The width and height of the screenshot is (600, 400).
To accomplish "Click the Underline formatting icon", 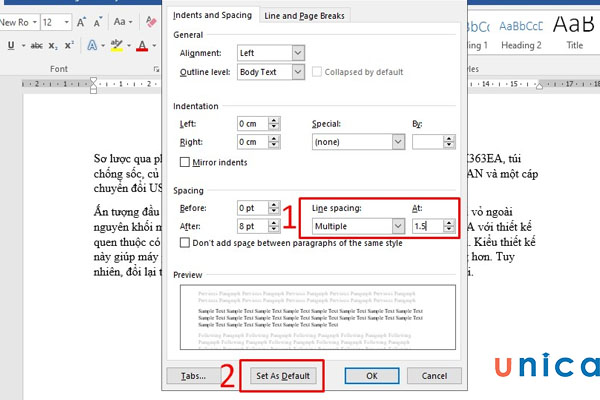I will 11,46.
